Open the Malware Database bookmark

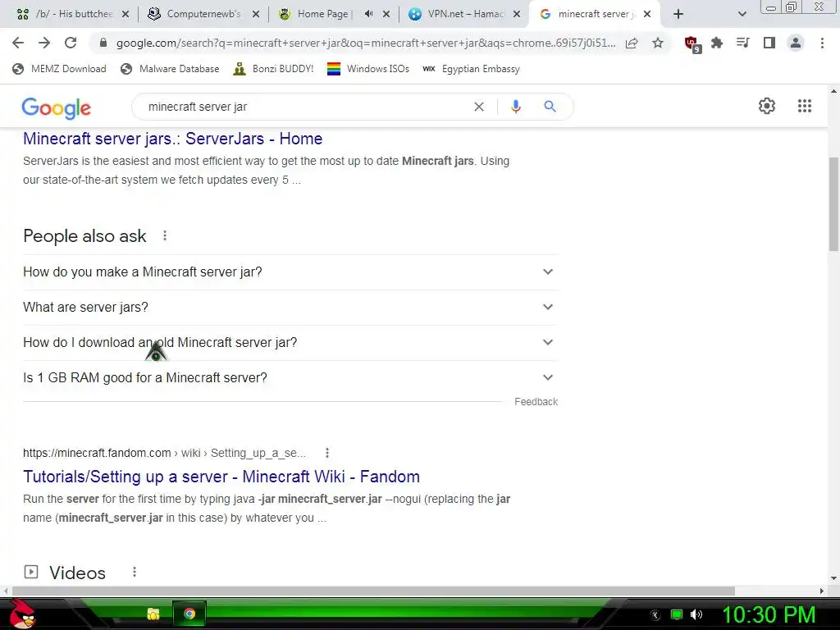coord(171,69)
